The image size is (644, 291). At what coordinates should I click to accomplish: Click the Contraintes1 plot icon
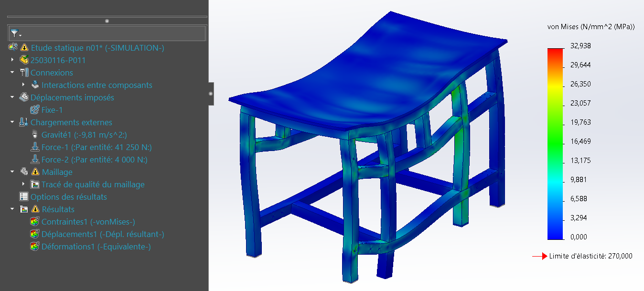pos(35,222)
